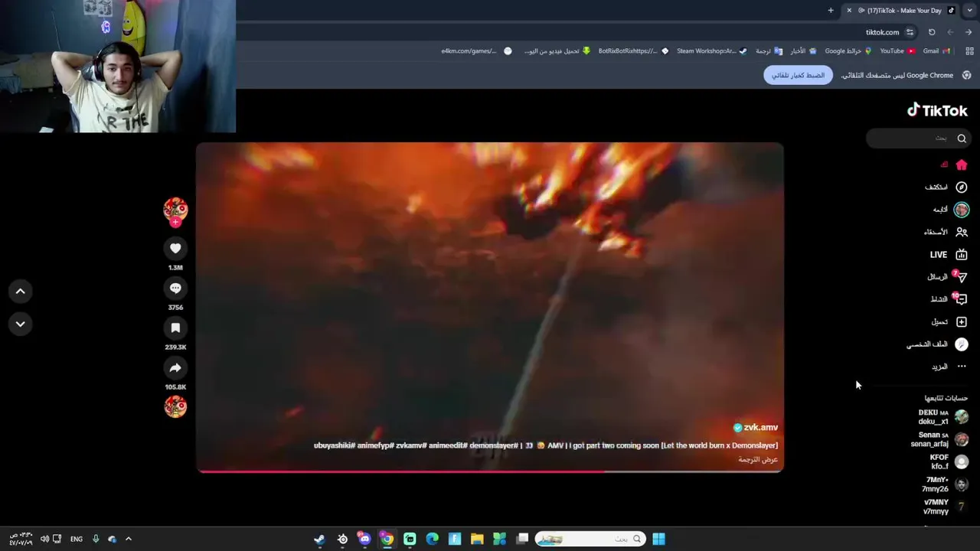Open the Gmail bookmark
This screenshot has height=551, width=980.
pyautogui.click(x=936, y=51)
